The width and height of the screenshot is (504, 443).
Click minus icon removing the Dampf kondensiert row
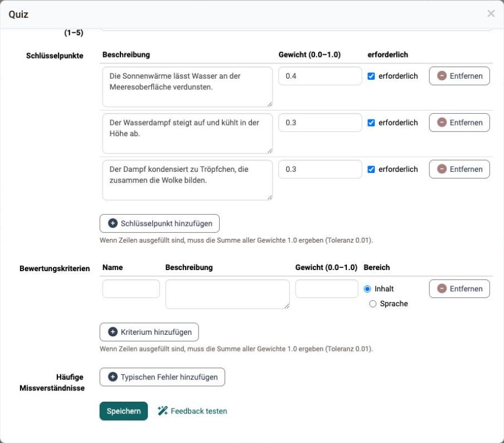click(x=442, y=169)
